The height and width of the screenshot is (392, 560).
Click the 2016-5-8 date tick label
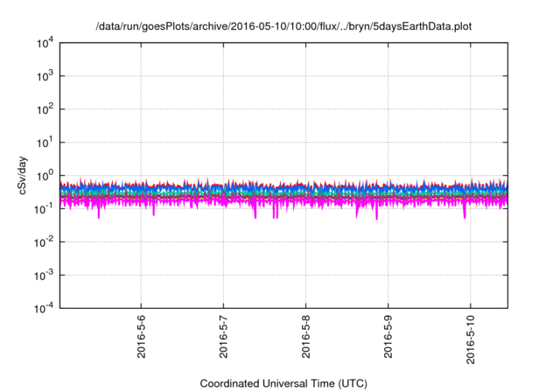click(305, 336)
